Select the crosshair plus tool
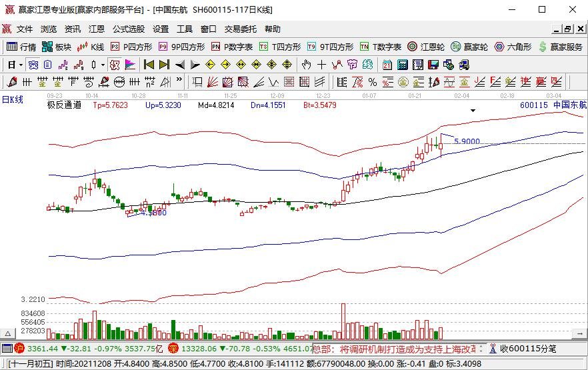The width and height of the screenshot is (588, 370). 321,65
